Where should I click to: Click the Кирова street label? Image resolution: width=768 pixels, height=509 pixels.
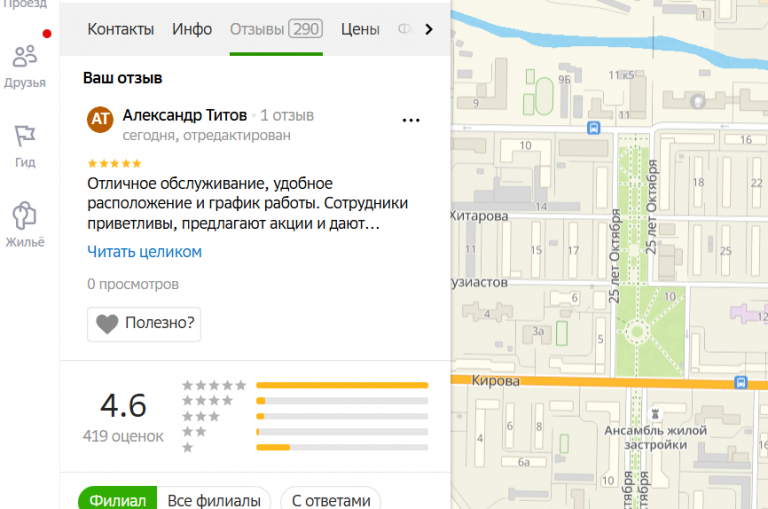tap(496, 381)
